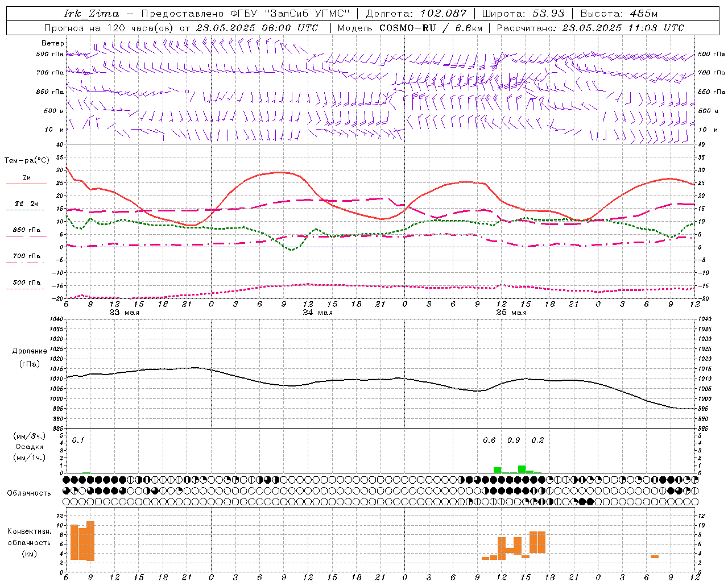Click the (гПа) pressure unit label

click(30, 364)
